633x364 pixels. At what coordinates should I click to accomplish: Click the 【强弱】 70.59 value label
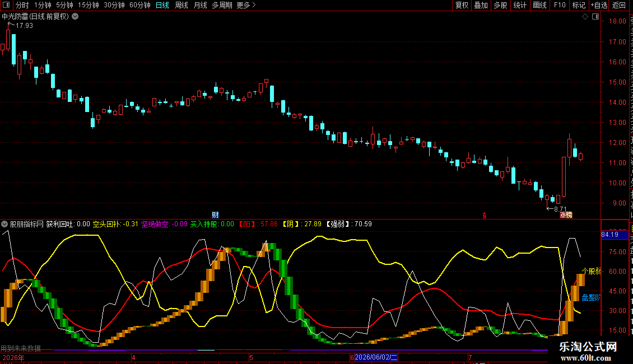(348, 224)
